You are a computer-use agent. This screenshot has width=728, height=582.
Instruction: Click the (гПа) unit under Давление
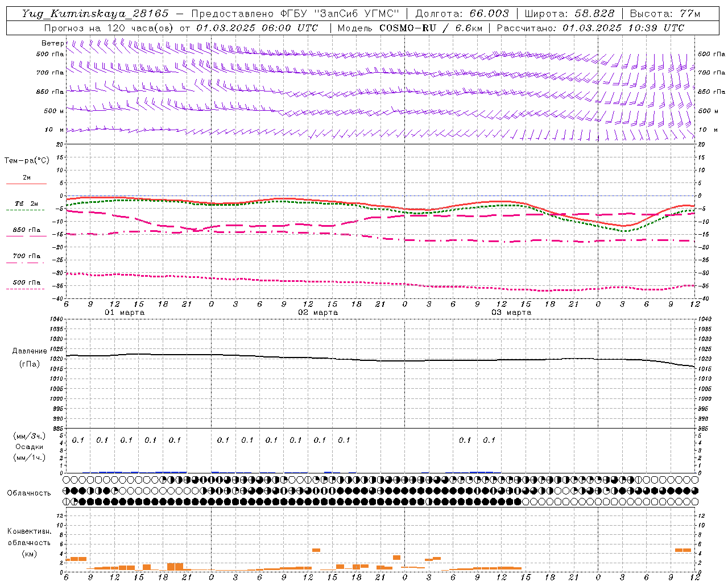[x=30, y=364]
